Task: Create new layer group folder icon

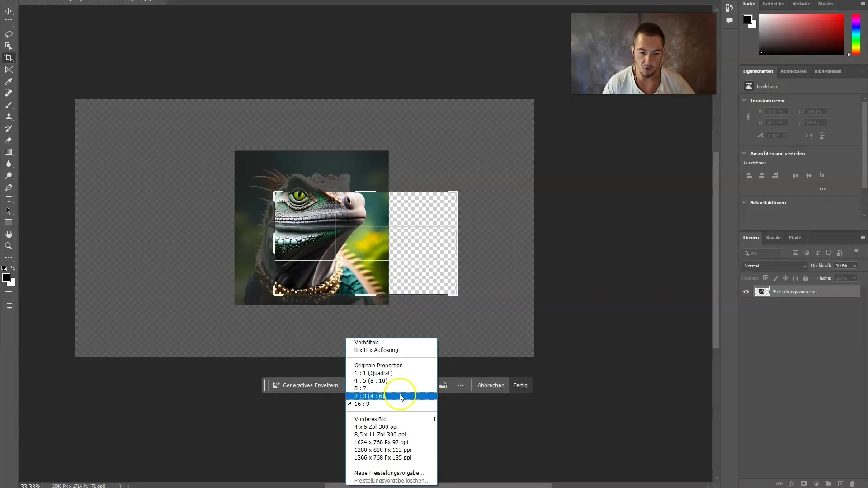Action: point(828,483)
